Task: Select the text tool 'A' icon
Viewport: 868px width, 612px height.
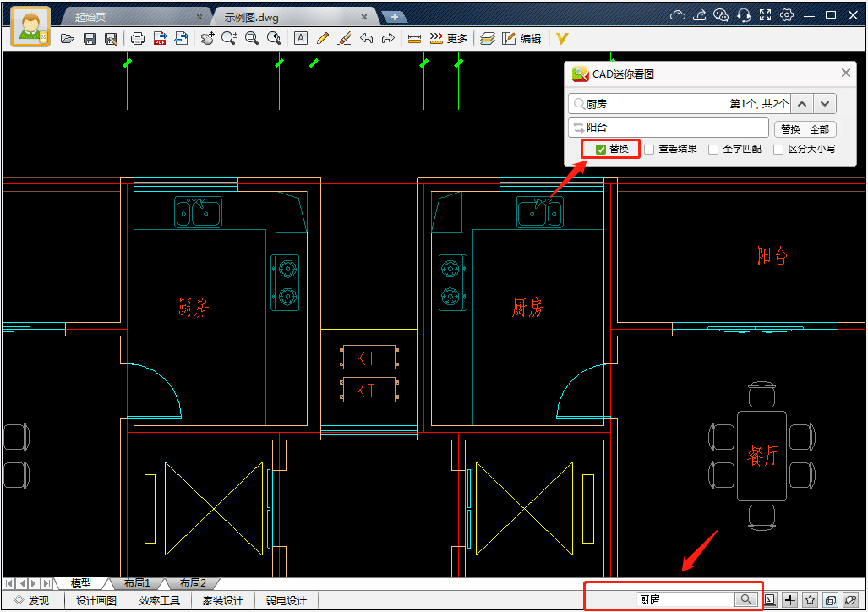Action: click(x=300, y=38)
